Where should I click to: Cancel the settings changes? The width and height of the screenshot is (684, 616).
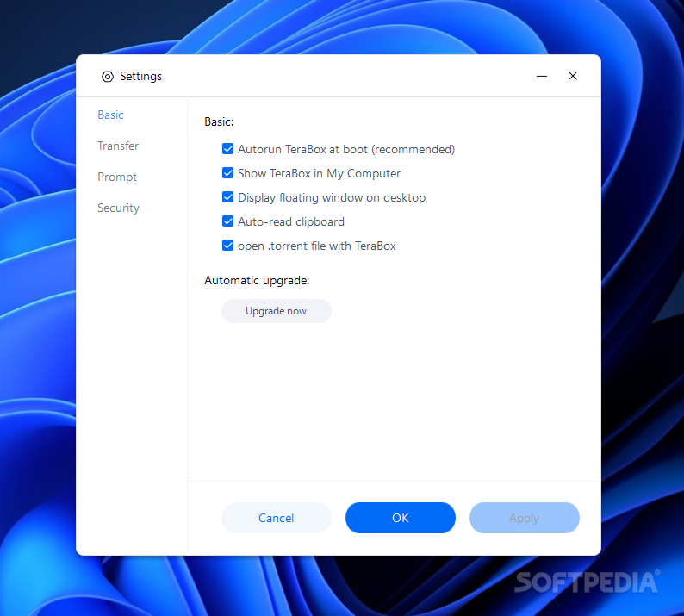click(277, 518)
